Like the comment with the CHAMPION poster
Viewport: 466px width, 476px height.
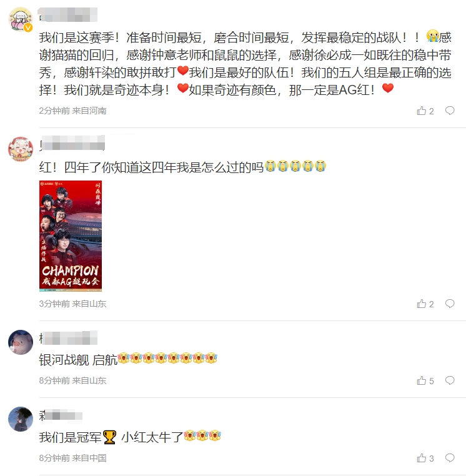click(425, 304)
